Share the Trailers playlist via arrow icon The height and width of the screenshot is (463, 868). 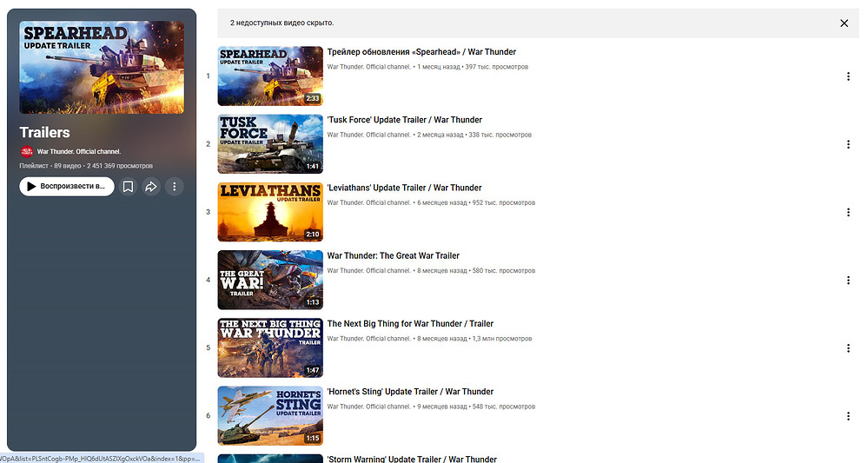pos(151,186)
